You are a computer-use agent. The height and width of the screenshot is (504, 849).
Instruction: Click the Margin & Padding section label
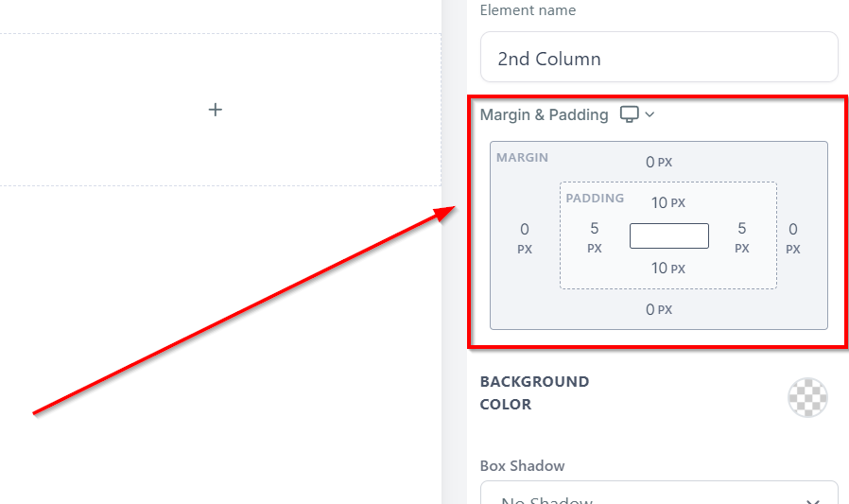544,114
